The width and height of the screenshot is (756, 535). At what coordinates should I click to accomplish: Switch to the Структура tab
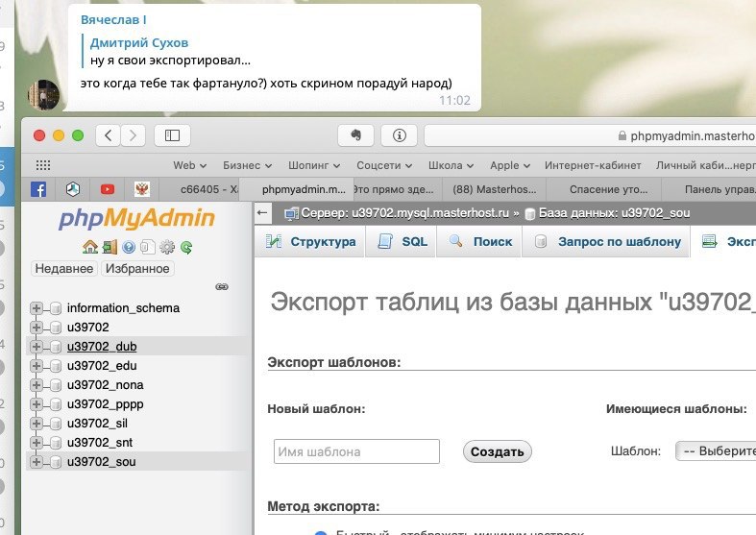[310, 241]
